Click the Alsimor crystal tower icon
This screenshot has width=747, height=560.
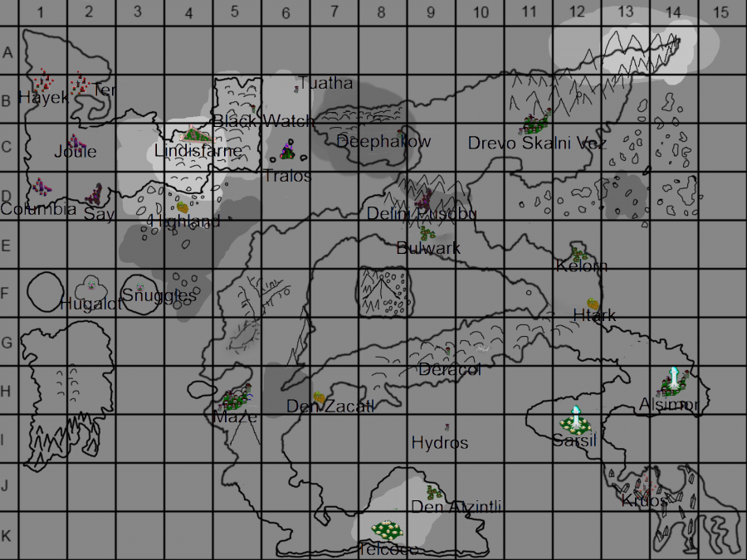click(676, 382)
